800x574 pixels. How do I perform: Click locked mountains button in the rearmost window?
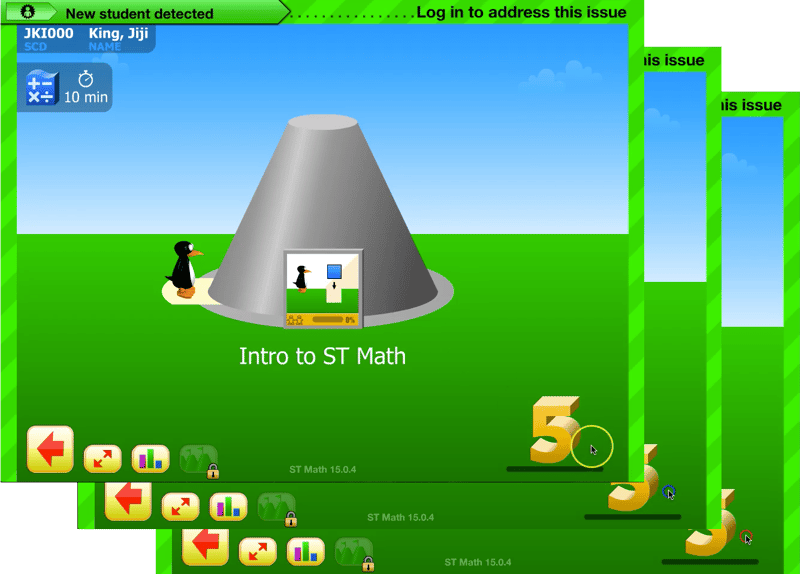355,553
